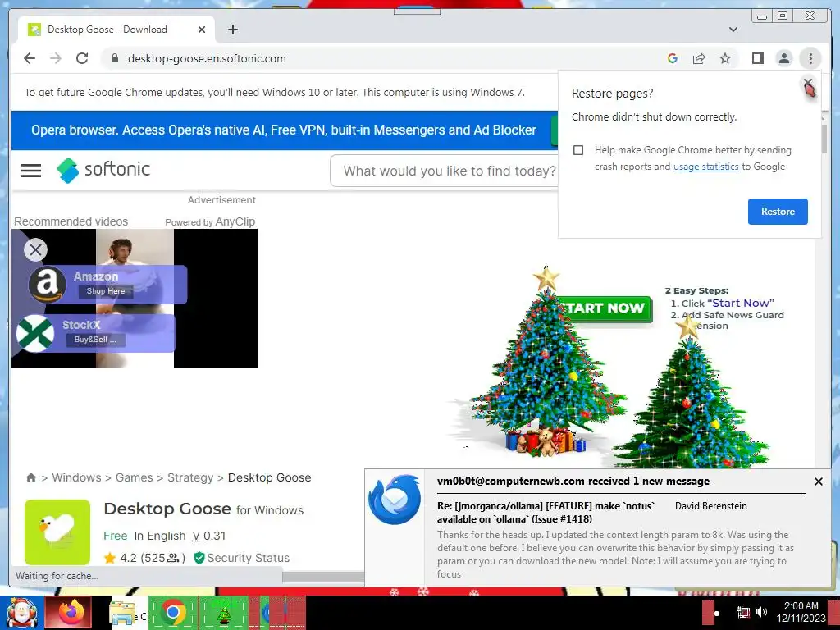Screen dimensions: 840x630
Task: Dismiss the Restore pages popup
Action: (808, 84)
